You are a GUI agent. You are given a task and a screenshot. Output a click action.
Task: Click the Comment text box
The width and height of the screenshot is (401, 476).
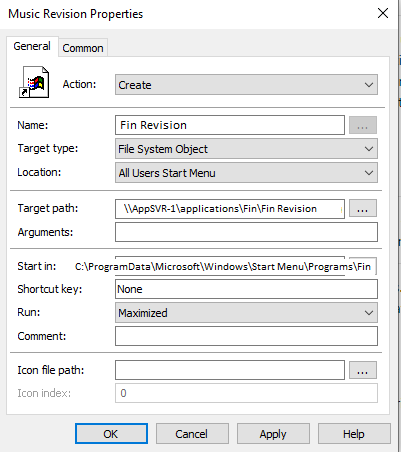click(x=246, y=336)
